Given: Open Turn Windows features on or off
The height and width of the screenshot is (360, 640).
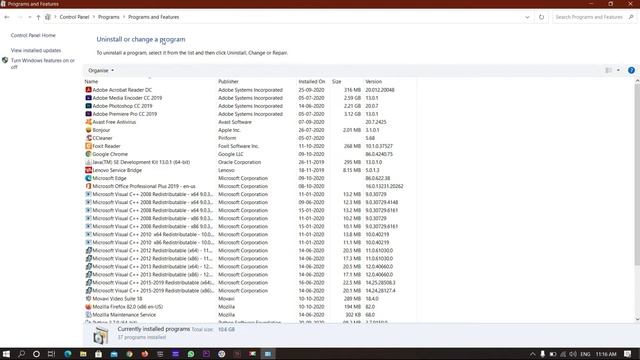Looking at the screenshot, I should click(42, 64).
